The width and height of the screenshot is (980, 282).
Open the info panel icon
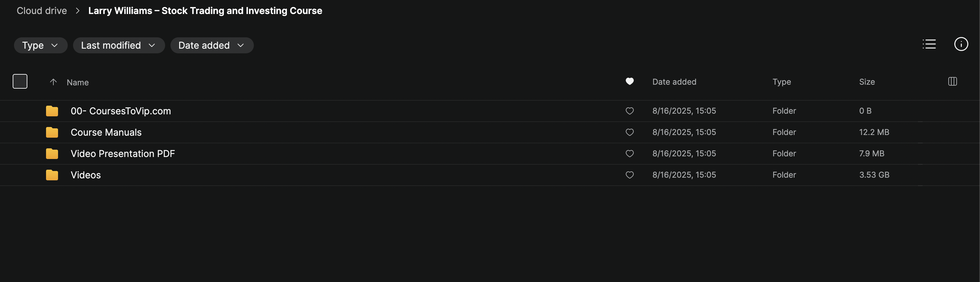[961, 44]
